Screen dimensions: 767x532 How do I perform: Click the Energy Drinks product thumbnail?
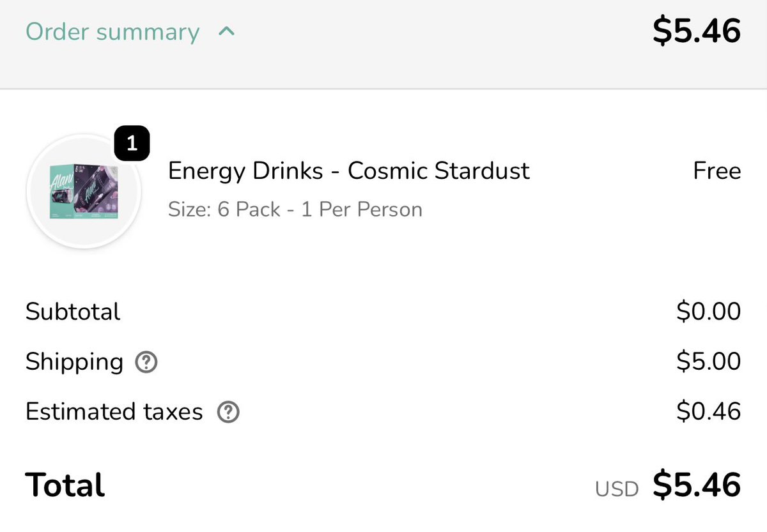[x=84, y=192]
